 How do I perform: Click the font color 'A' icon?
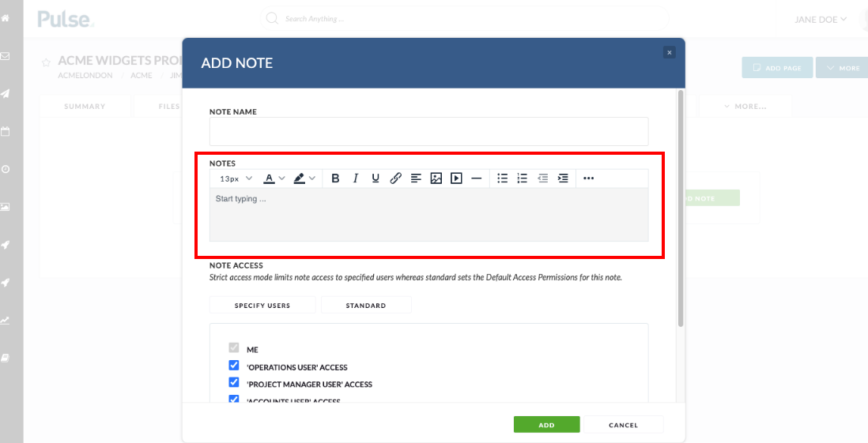pos(269,178)
